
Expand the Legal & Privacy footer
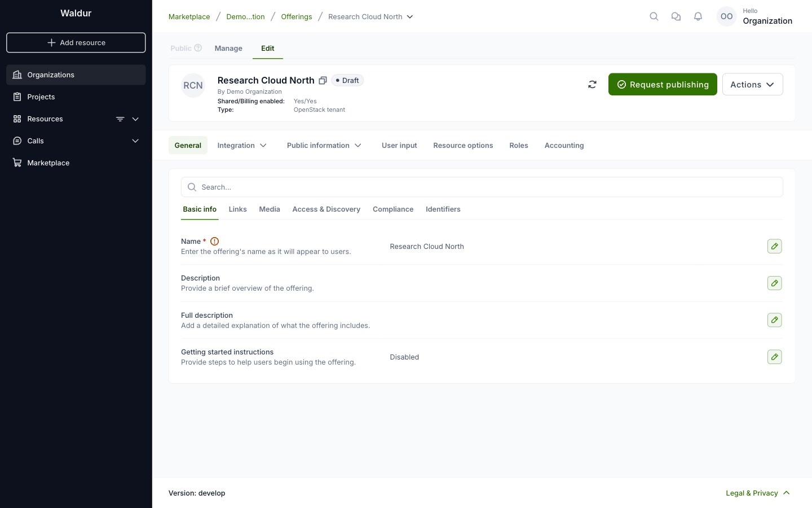(758, 493)
